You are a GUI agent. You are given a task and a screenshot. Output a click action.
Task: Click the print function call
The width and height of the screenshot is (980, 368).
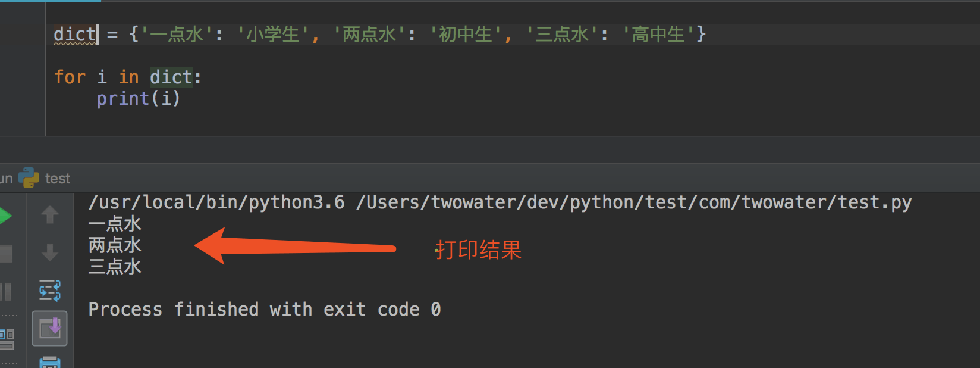(122, 98)
